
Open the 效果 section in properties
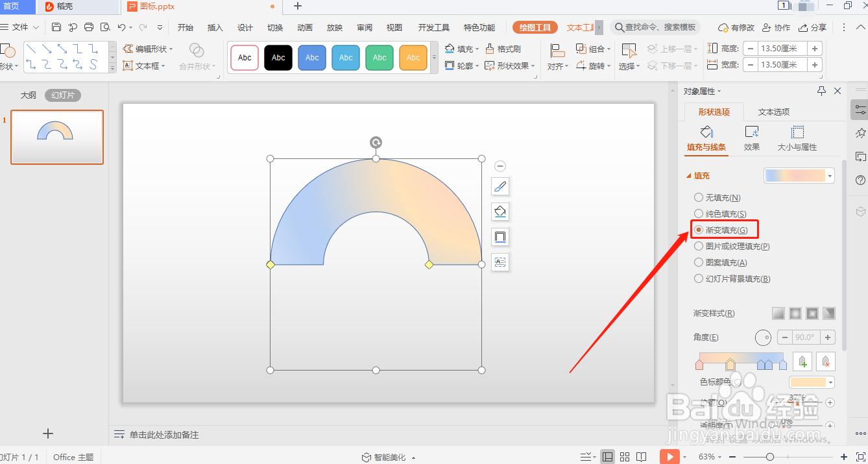point(752,139)
